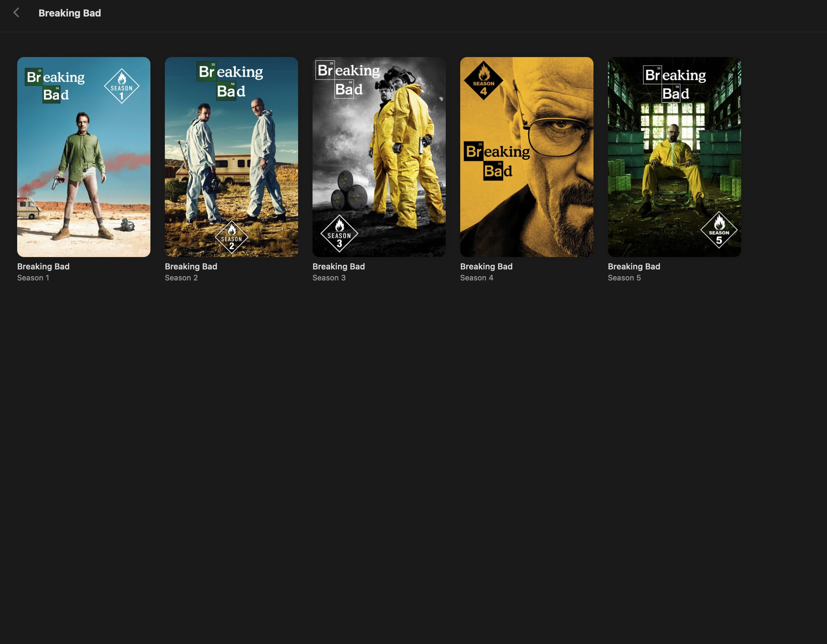Open the Season 2 poster thumbnail
827x644 pixels.
coord(231,157)
